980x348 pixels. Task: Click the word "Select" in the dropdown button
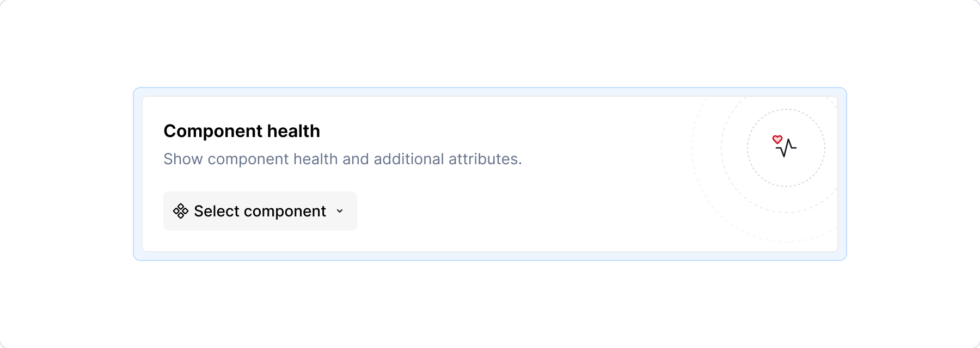[217, 211]
